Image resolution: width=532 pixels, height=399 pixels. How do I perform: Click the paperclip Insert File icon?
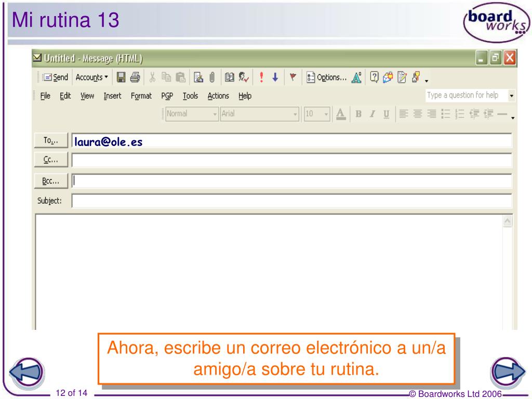tap(212, 77)
